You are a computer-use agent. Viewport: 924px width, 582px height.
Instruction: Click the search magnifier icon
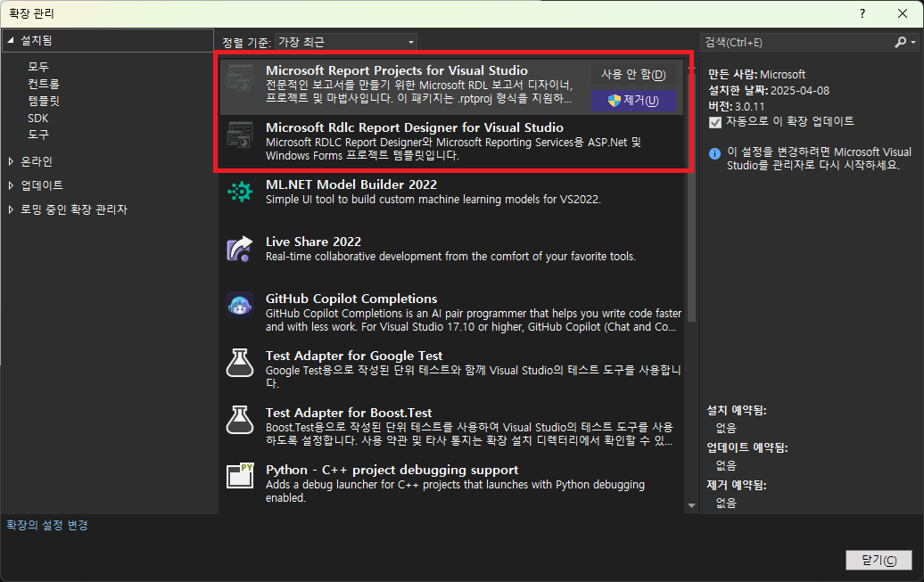[x=901, y=43]
